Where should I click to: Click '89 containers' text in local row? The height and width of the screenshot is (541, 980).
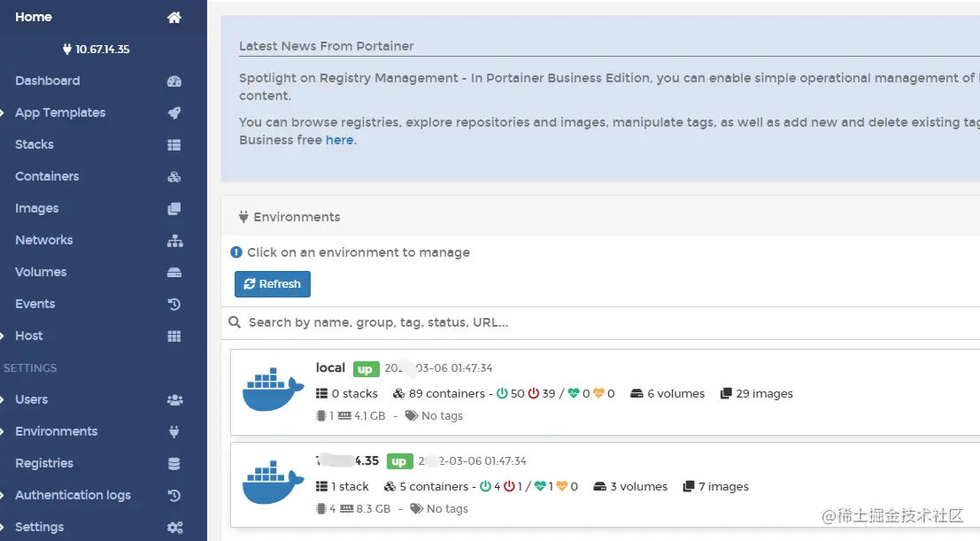click(447, 393)
